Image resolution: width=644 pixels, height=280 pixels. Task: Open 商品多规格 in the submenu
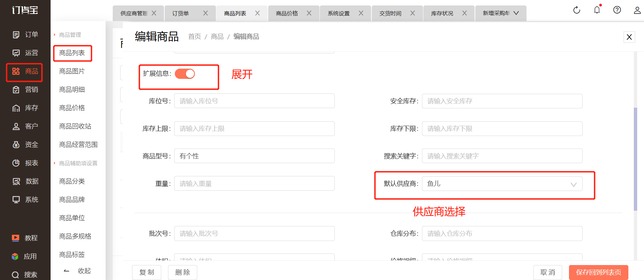coord(75,237)
